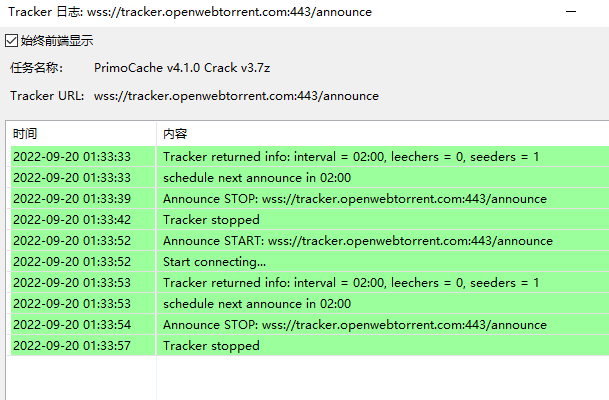Click the window title bar text
This screenshot has width=609, height=400.
coord(190,12)
